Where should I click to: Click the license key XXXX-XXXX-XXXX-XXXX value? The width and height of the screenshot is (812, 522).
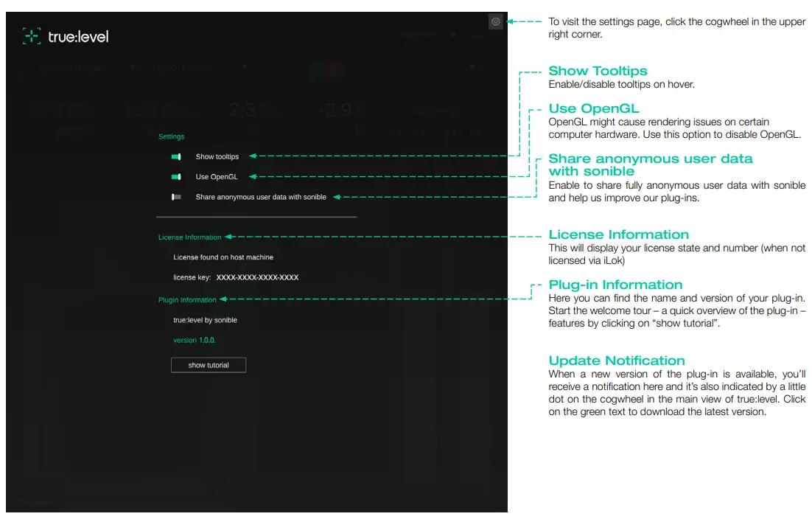pos(257,277)
